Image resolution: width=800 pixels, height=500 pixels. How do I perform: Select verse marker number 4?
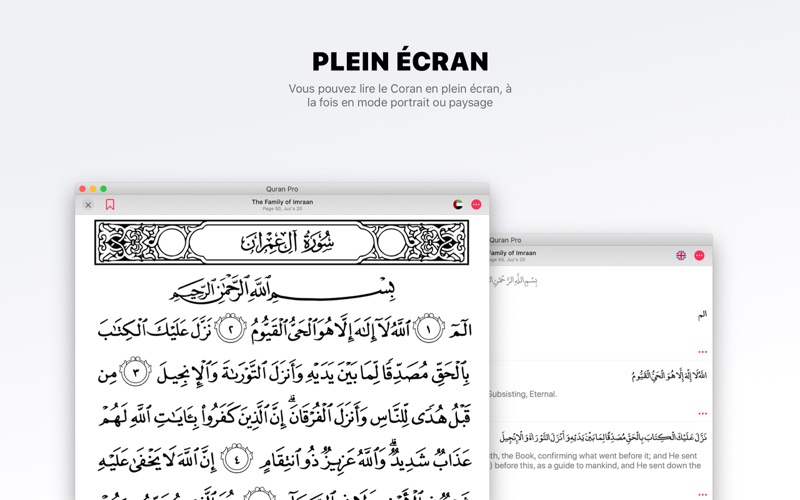[x=236, y=459]
